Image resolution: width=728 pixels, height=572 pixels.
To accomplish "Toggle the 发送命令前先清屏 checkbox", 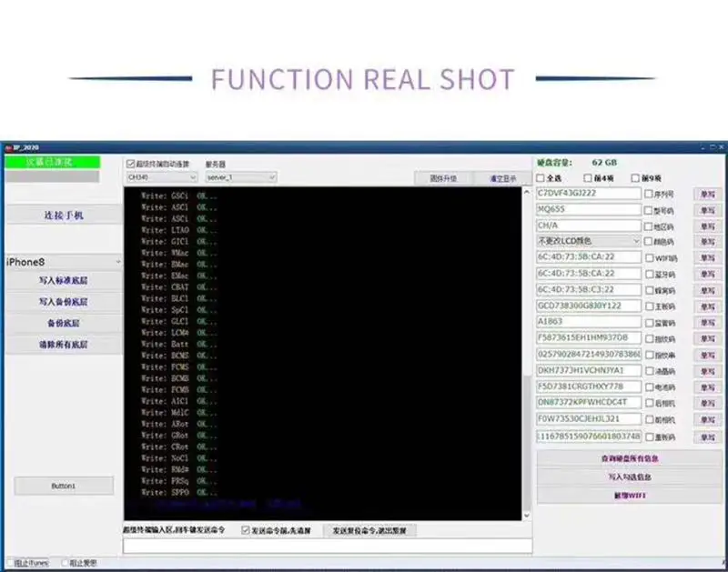I will [245, 530].
